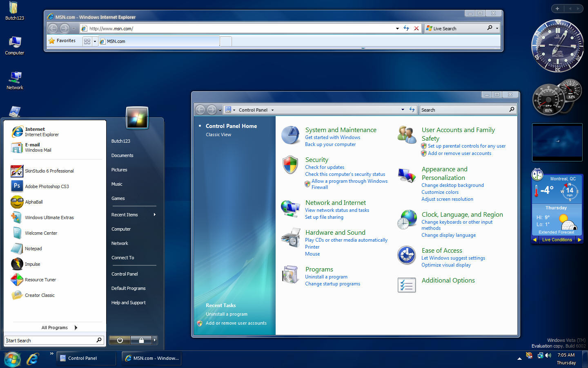The width and height of the screenshot is (588, 368).
Task: Click the Programs category icon
Action: point(290,274)
